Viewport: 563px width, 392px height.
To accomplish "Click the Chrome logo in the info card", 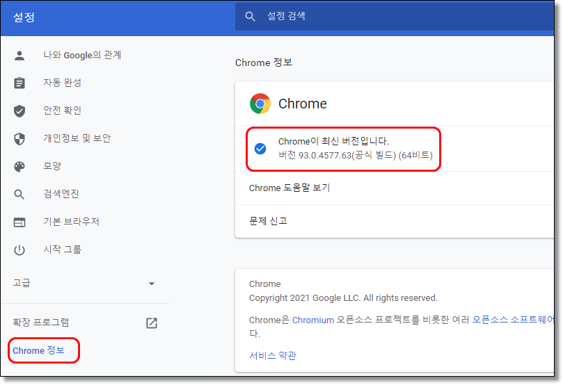I will (x=260, y=104).
